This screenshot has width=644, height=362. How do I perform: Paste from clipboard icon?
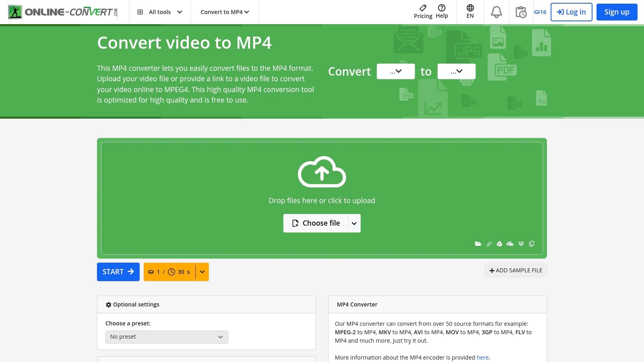[532, 244]
